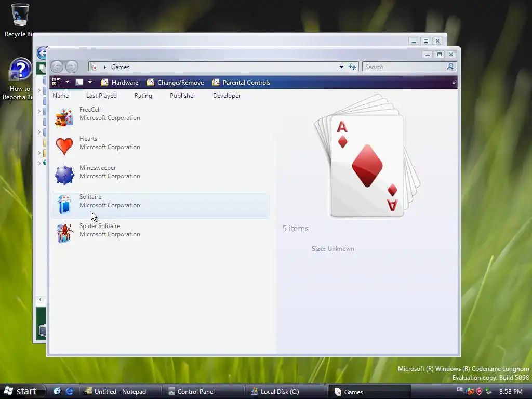This screenshot has height=399, width=532.
Task: Click the Games taskbar button
Action: 370,392
